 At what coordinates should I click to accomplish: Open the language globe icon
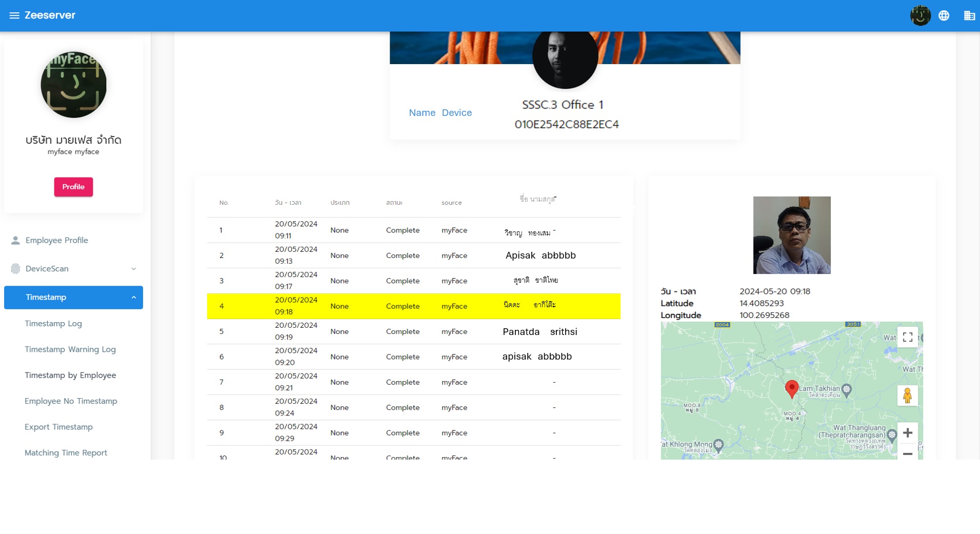(x=944, y=15)
